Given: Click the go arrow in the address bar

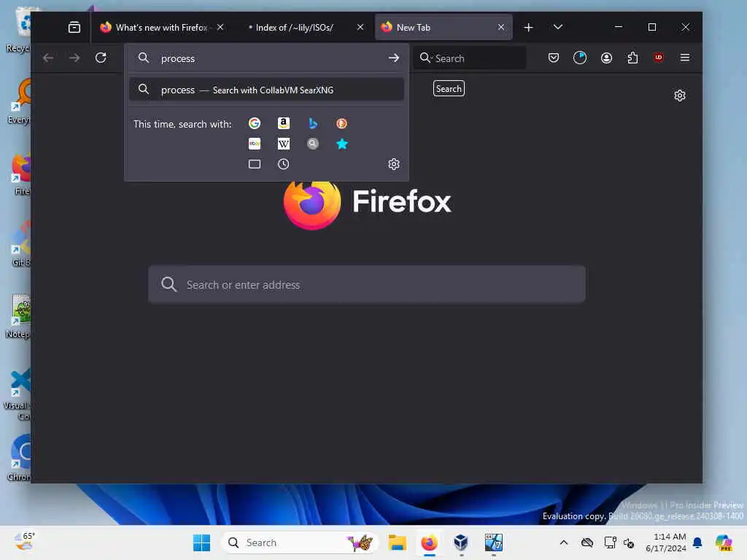Looking at the screenshot, I should coord(393,58).
